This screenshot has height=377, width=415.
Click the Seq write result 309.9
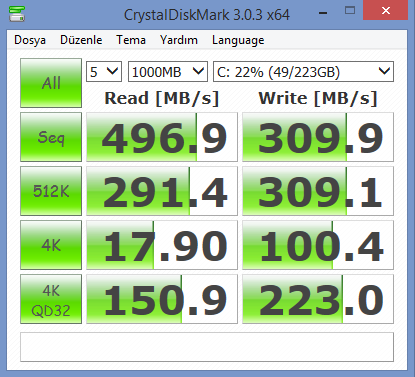point(318,137)
